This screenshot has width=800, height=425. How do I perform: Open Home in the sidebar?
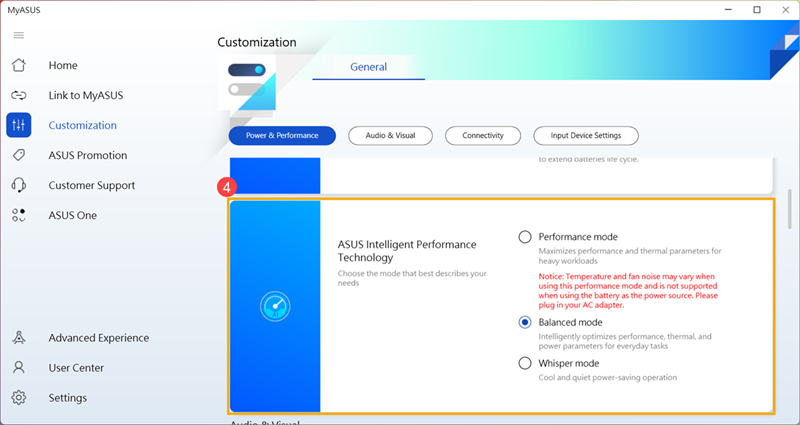[63, 65]
